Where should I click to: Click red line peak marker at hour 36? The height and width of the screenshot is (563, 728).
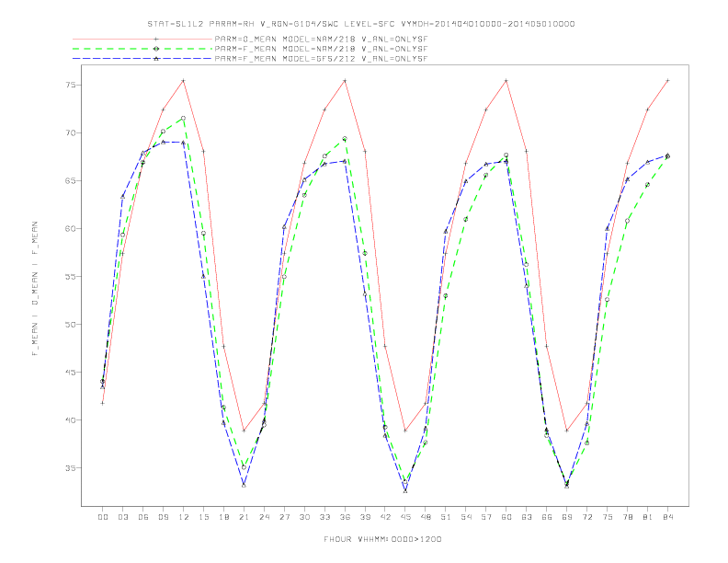tap(345, 81)
